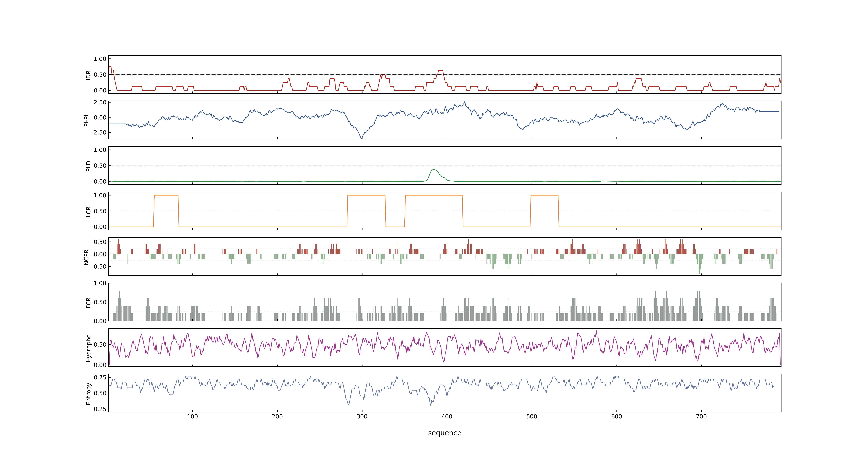The height and width of the screenshot is (463, 868).
Task: Click the IDR peak near sequence 393
Action: click(x=440, y=71)
